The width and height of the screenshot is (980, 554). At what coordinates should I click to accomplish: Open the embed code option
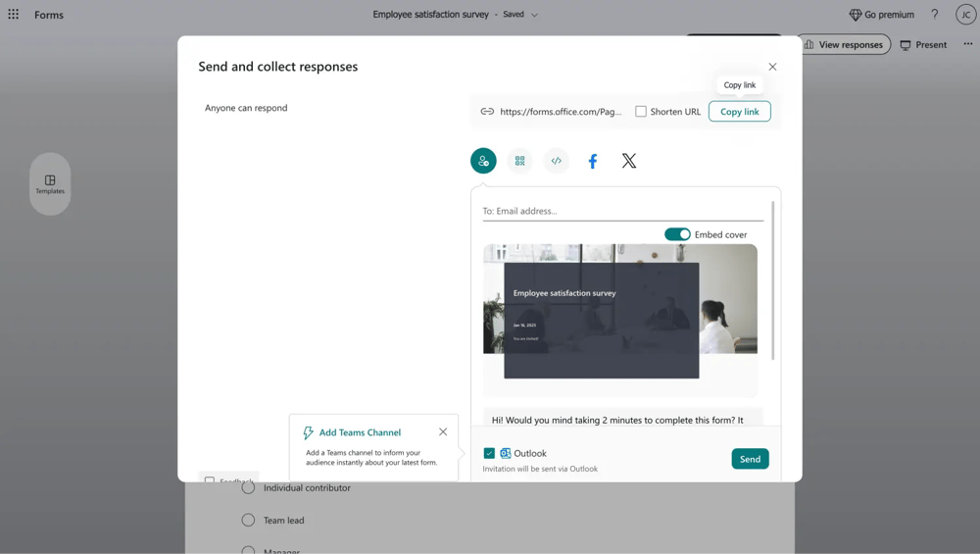tap(556, 161)
